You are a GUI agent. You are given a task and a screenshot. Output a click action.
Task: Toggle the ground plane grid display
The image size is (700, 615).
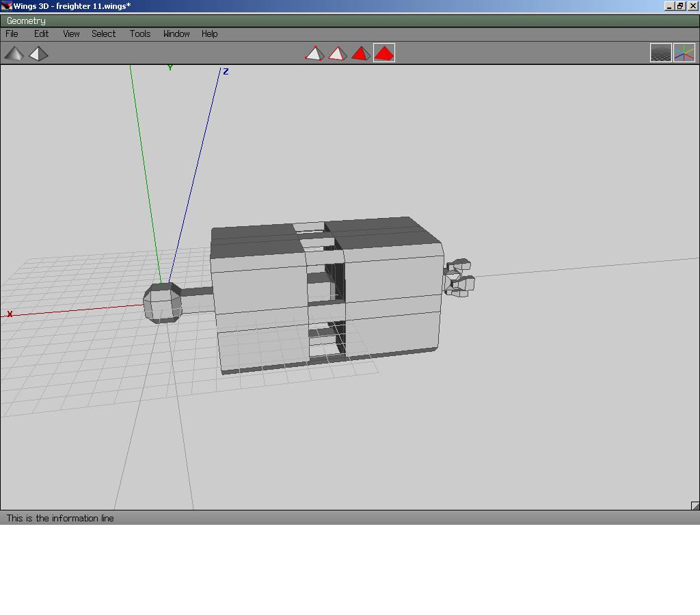click(660, 53)
